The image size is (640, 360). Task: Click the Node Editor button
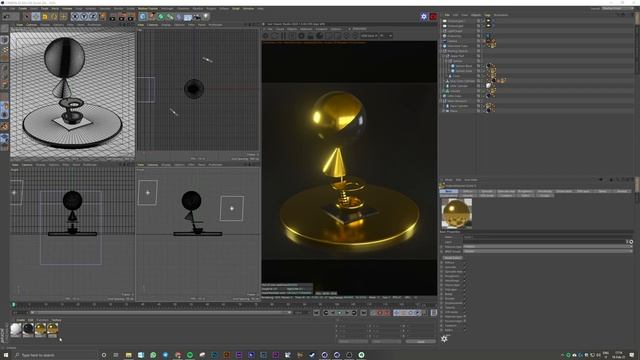coord(453,258)
